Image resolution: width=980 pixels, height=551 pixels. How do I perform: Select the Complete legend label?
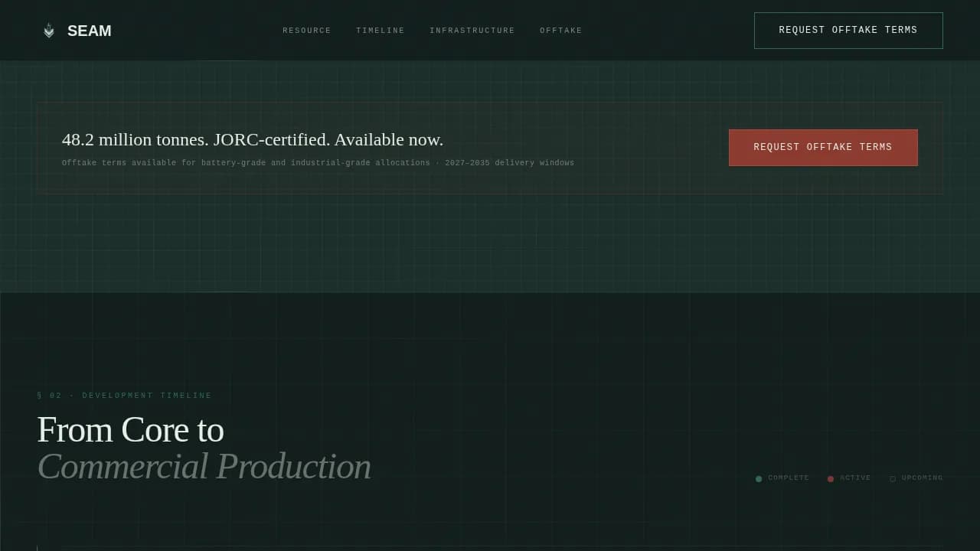pyautogui.click(x=788, y=478)
